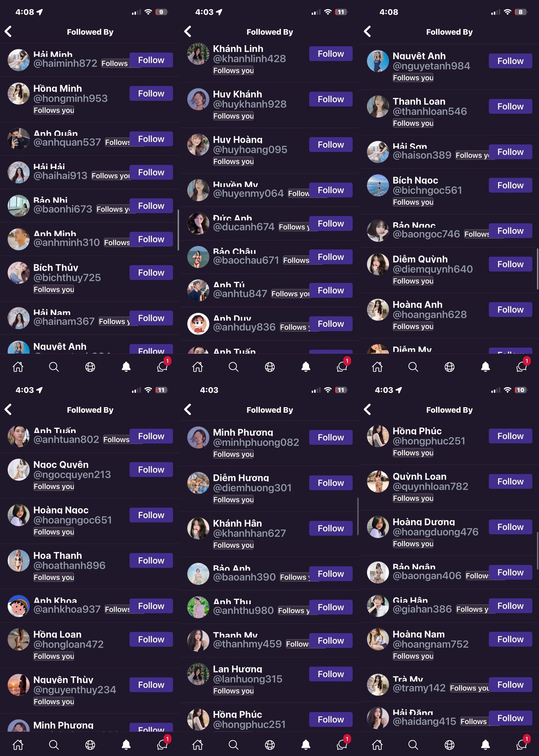The width and height of the screenshot is (539, 756).
Task: Follow the user @huykhanh928
Action: tap(331, 99)
